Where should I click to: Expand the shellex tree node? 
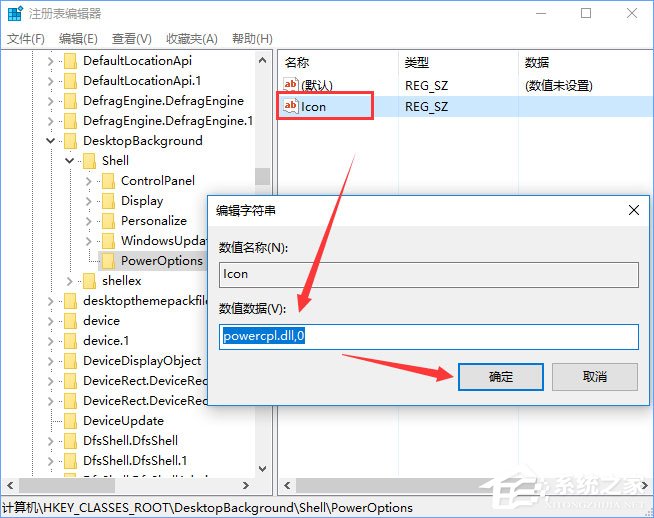[x=70, y=282]
